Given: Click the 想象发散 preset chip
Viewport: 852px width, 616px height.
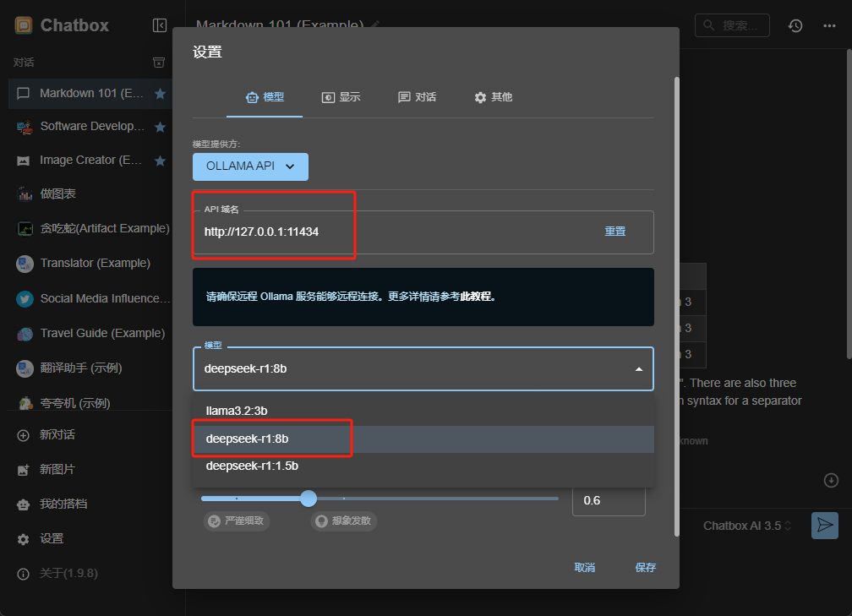Looking at the screenshot, I should pos(344,521).
